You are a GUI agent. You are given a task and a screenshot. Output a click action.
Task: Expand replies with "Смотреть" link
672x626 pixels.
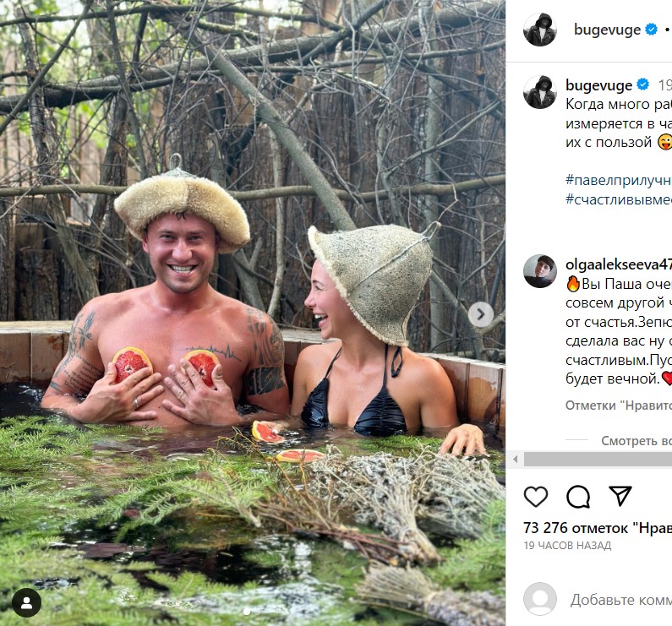(x=636, y=440)
